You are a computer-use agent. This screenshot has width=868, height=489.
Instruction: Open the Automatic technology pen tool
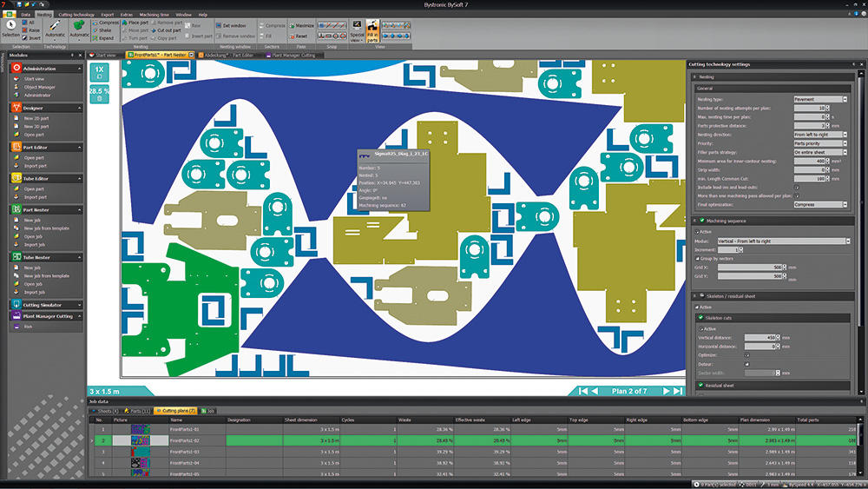point(55,29)
